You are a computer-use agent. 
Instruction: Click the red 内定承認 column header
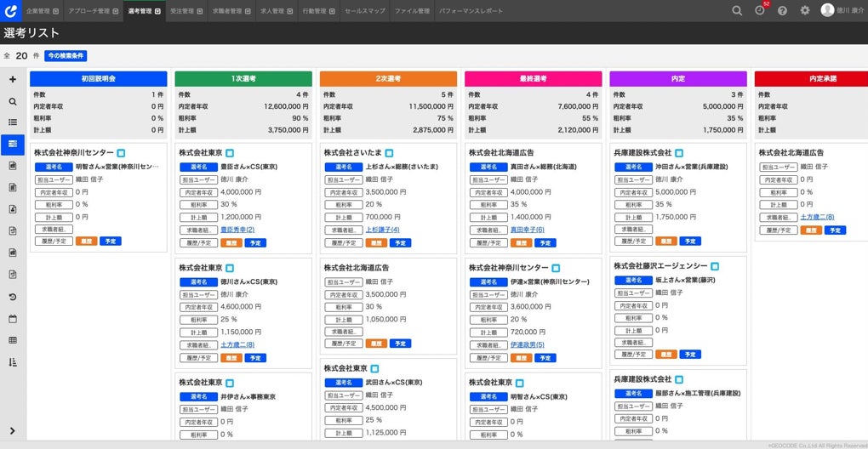pos(812,78)
